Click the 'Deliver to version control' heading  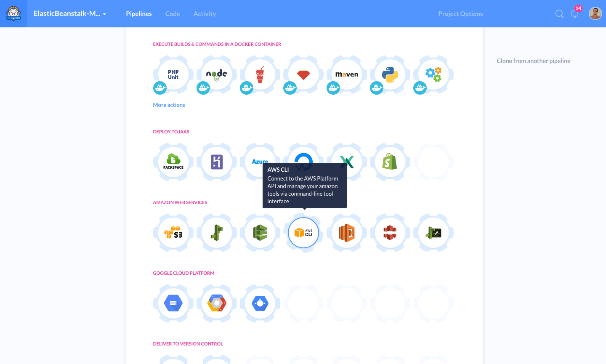[188, 344]
